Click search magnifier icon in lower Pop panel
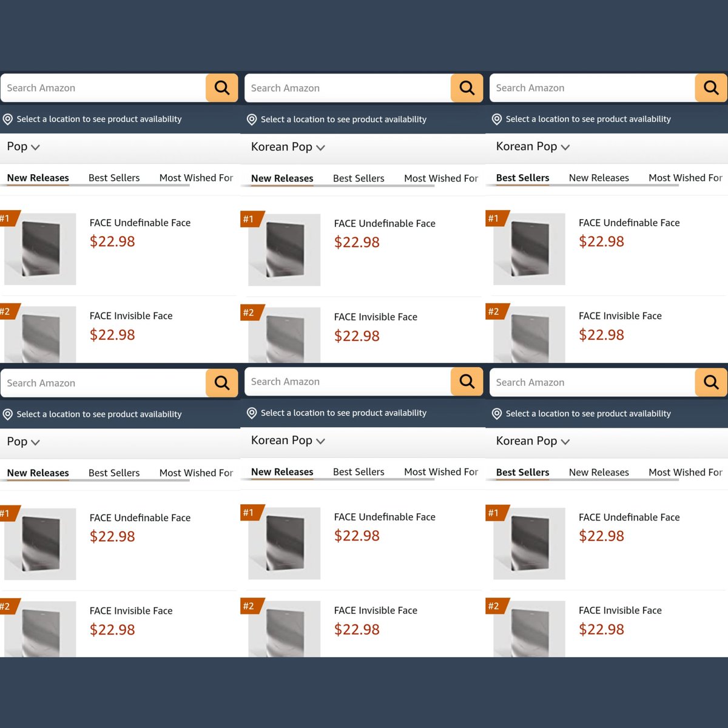Image resolution: width=728 pixels, height=728 pixels. click(222, 383)
